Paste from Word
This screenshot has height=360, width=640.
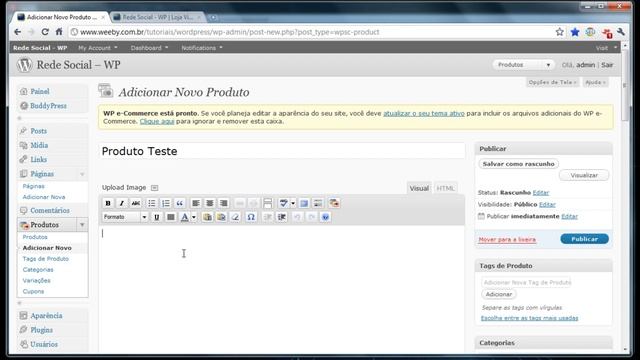tap(221, 217)
